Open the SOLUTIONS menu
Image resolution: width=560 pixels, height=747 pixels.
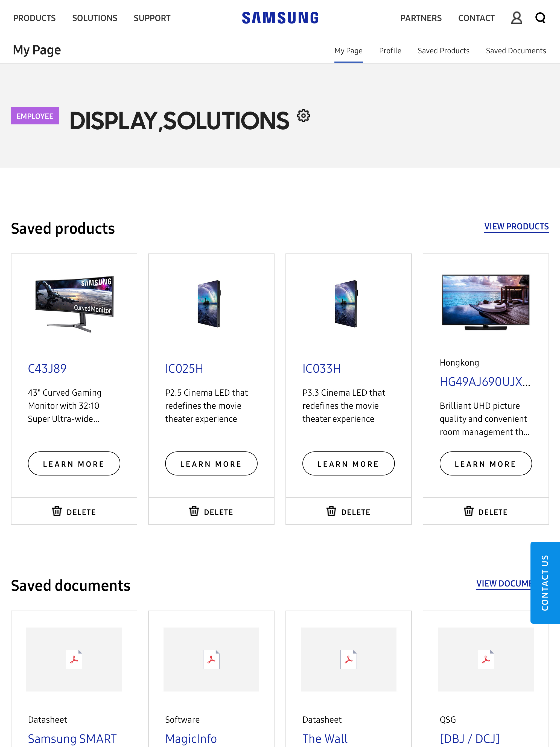point(95,18)
